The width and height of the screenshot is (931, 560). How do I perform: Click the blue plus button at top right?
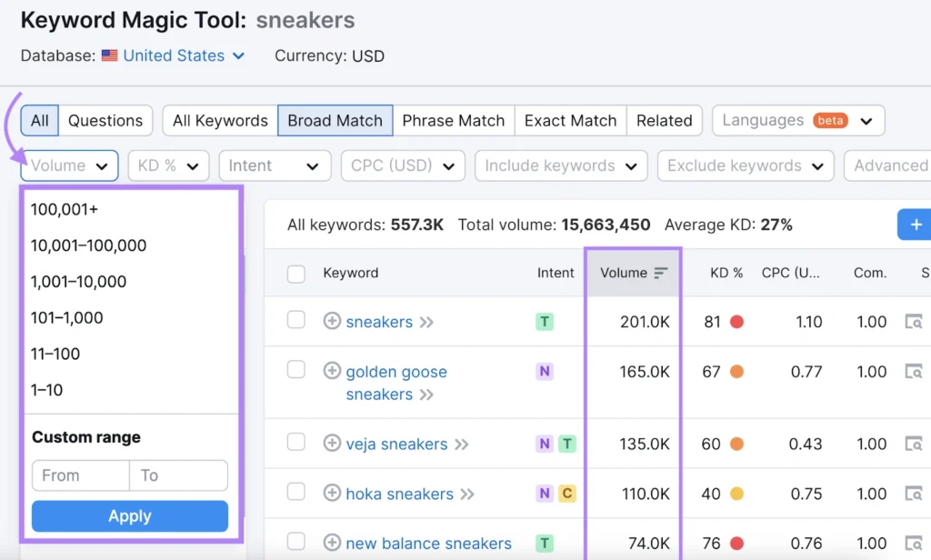pos(915,225)
